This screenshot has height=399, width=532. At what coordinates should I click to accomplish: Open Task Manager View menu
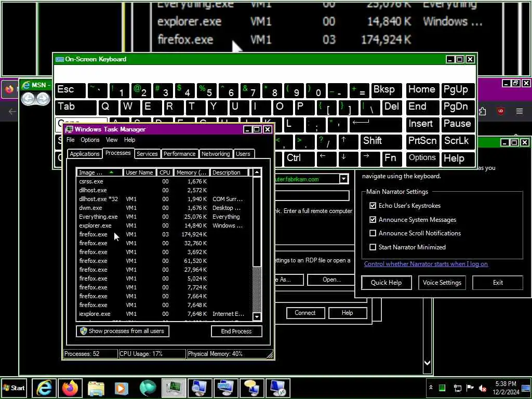point(112,140)
